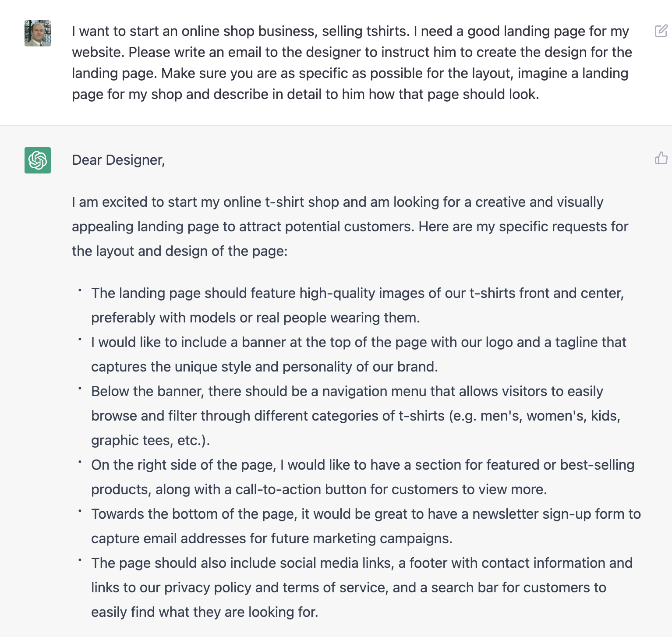Screen dimensions: 672x637
Task: Click the newsletter sign-up form bullet
Action: click(x=366, y=526)
